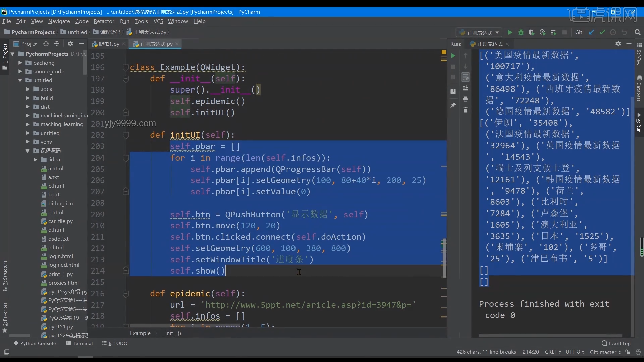The height and width of the screenshot is (362, 644).
Task: Select car_file.py in project tree
Action: pos(60,221)
